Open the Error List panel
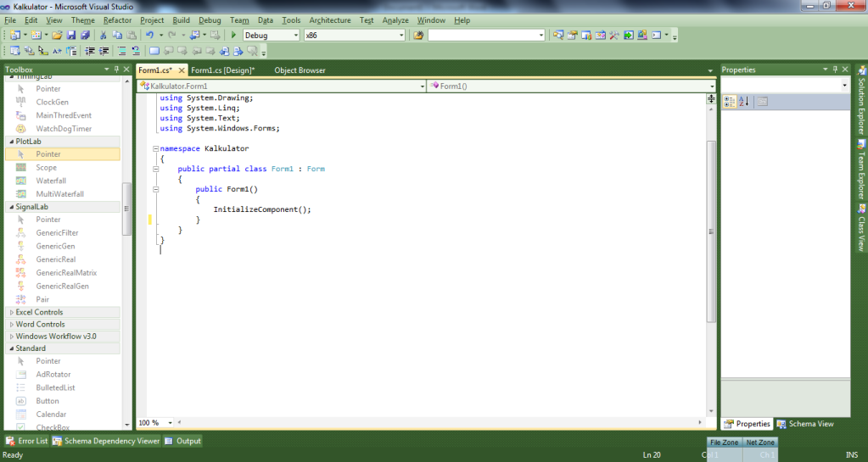 (x=27, y=441)
